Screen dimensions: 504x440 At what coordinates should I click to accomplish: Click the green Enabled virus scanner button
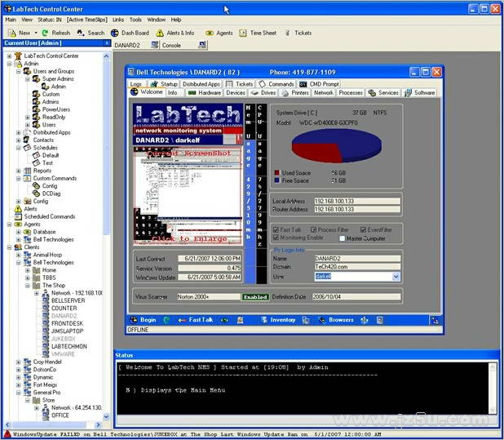pyautogui.click(x=255, y=297)
